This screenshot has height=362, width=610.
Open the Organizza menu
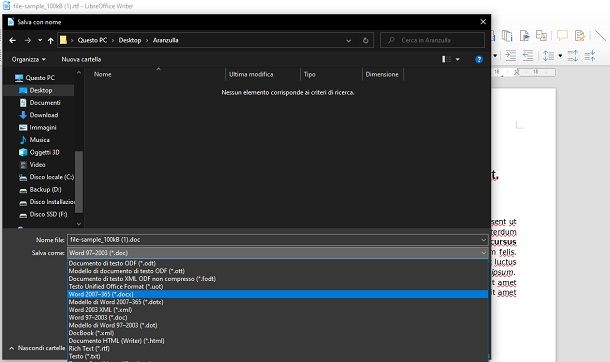coord(29,59)
